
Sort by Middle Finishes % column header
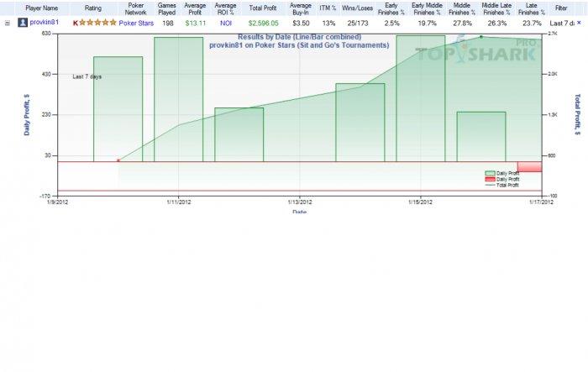click(462, 8)
